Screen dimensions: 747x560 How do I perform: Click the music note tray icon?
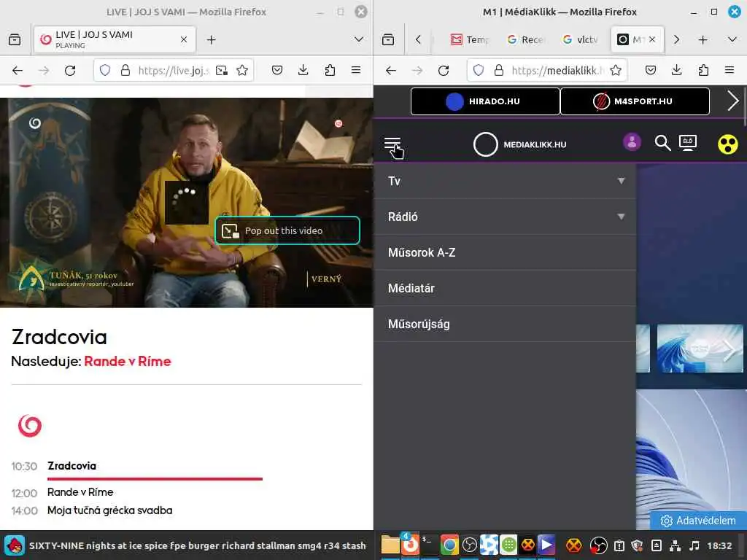click(694, 545)
